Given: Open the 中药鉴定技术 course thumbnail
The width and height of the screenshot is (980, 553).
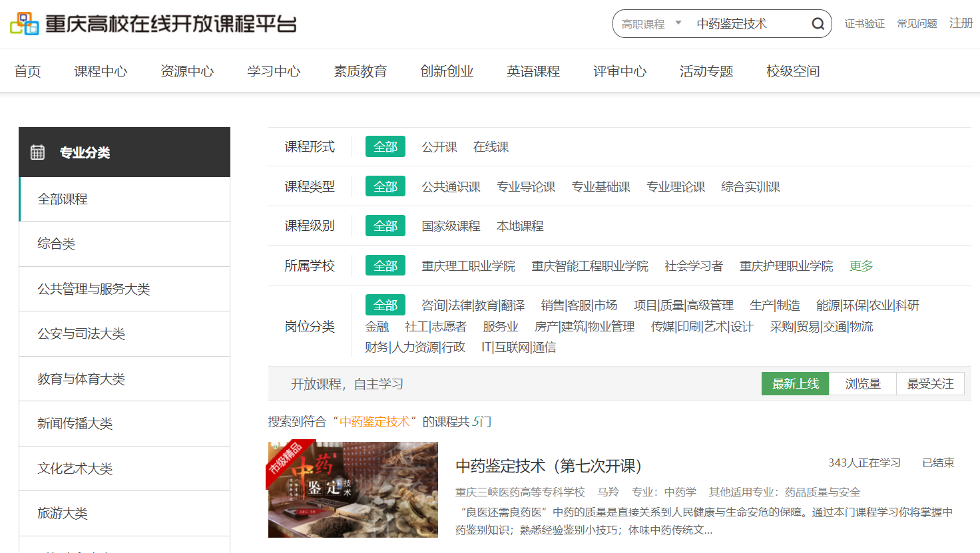Looking at the screenshot, I should [x=353, y=489].
